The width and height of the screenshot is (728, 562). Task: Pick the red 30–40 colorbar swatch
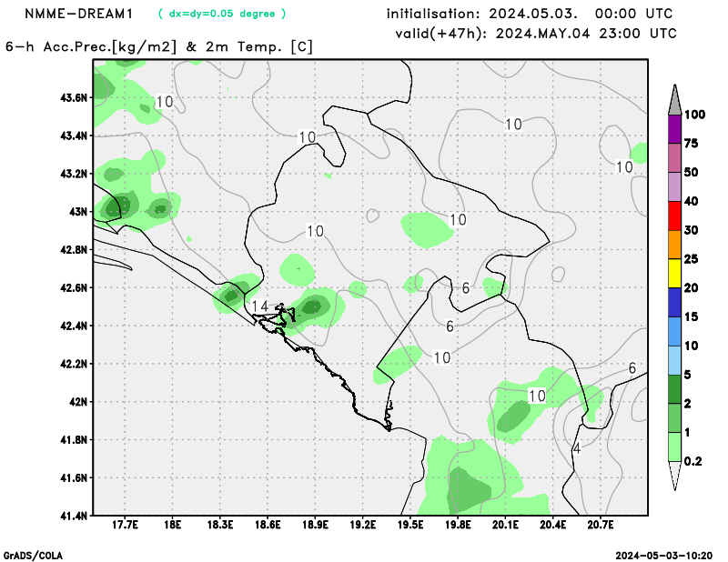674,216
